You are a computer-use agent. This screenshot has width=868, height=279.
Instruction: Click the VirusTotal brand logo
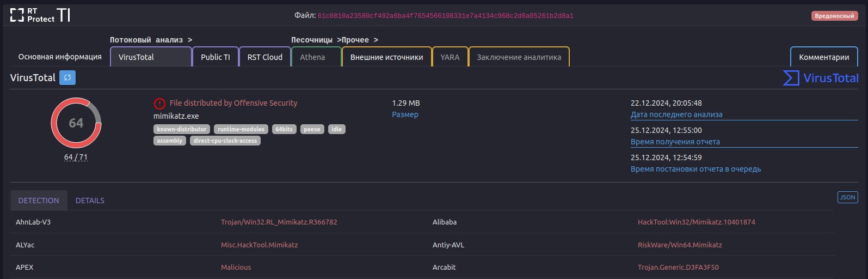point(821,78)
